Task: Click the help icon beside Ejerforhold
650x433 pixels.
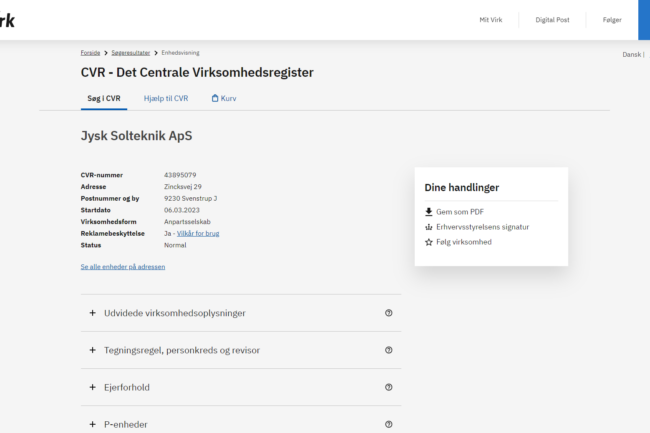Action: point(388,387)
